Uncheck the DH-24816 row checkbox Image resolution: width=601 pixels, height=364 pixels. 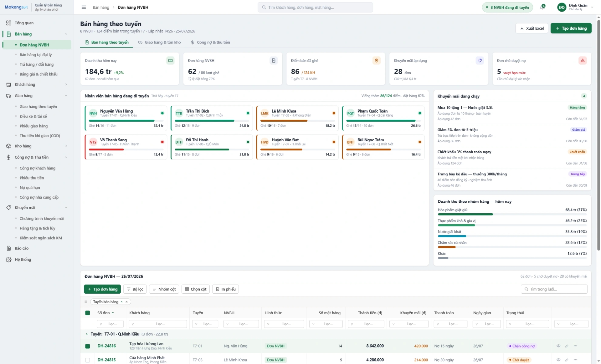[x=88, y=346]
